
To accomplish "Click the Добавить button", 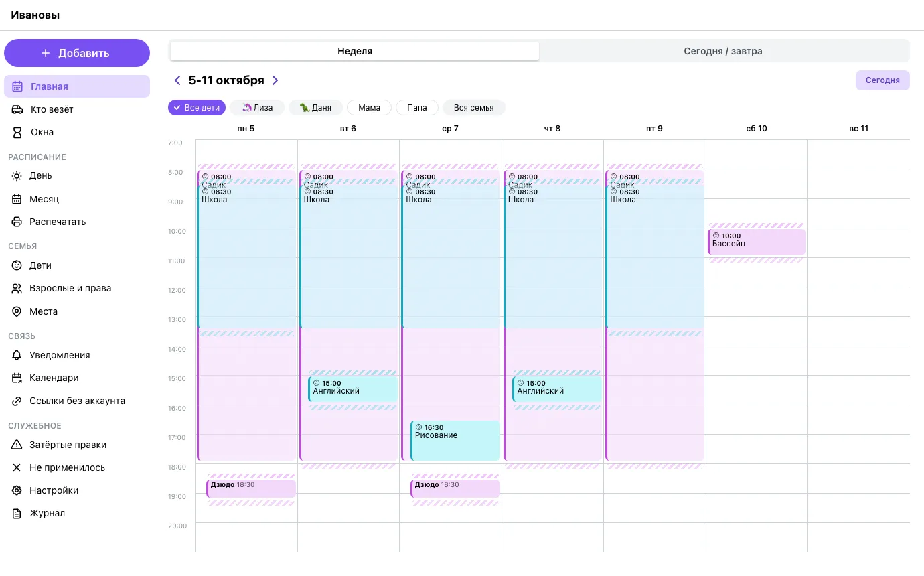I will 77,53.
